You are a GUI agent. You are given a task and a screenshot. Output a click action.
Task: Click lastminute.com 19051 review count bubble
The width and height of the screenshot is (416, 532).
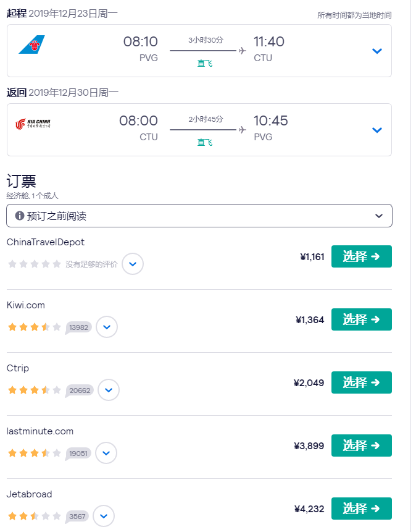tap(79, 453)
